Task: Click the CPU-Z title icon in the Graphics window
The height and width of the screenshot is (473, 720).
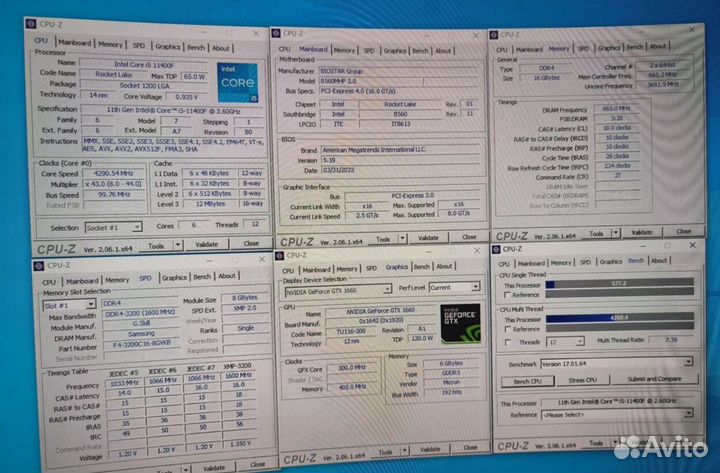Action: tap(279, 255)
